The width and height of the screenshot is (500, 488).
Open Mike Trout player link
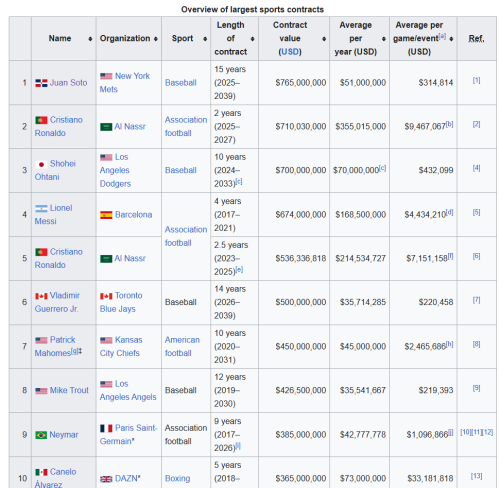69,390
